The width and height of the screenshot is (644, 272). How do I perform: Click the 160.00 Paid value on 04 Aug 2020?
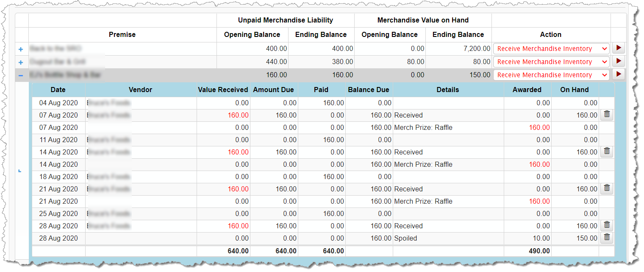[x=333, y=103]
